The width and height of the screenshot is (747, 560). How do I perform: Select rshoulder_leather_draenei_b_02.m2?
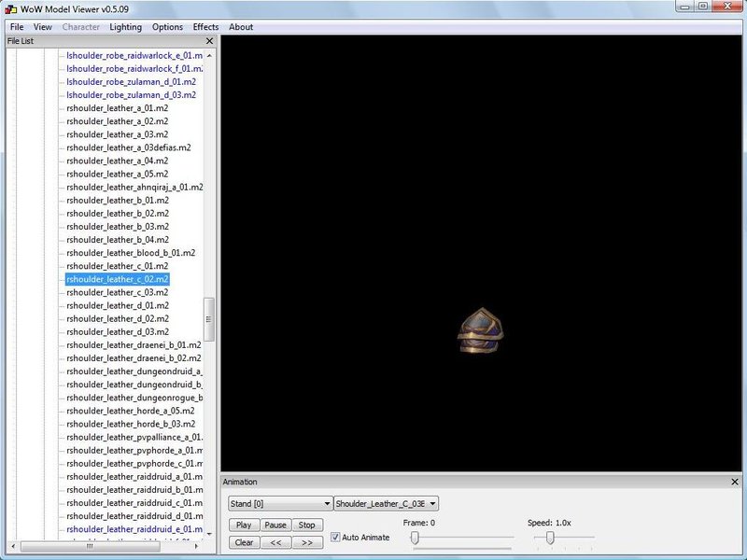coord(134,358)
